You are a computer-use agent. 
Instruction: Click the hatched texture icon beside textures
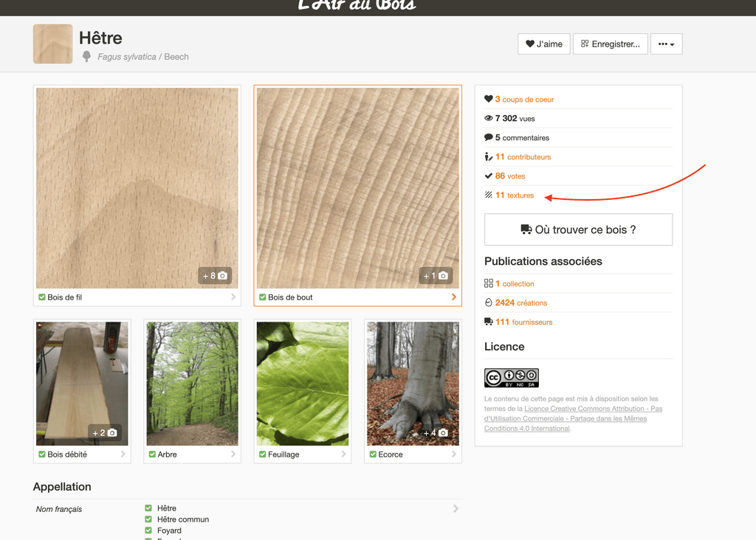click(489, 195)
